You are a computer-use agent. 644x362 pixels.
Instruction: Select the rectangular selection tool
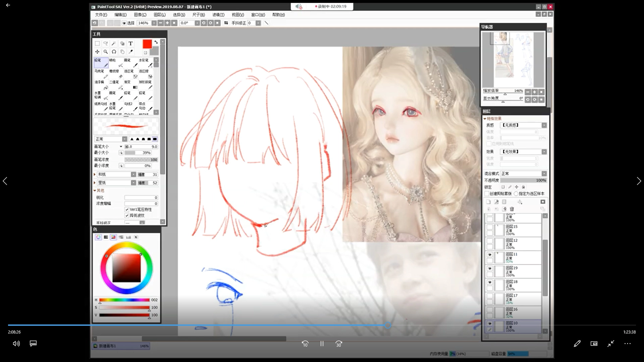[x=97, y=43]
